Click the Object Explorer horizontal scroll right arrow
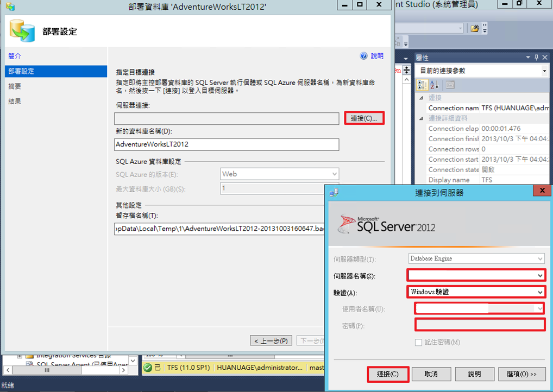This screenshot has width=553, height=392. [123, 370]
